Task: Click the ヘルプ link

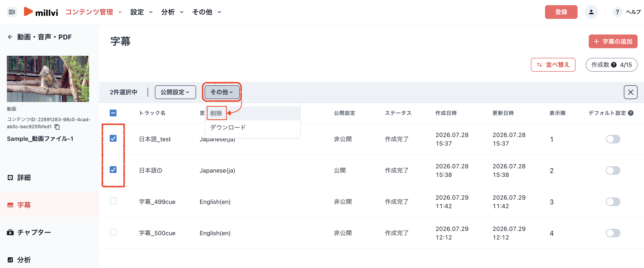Action: point(633,12)
